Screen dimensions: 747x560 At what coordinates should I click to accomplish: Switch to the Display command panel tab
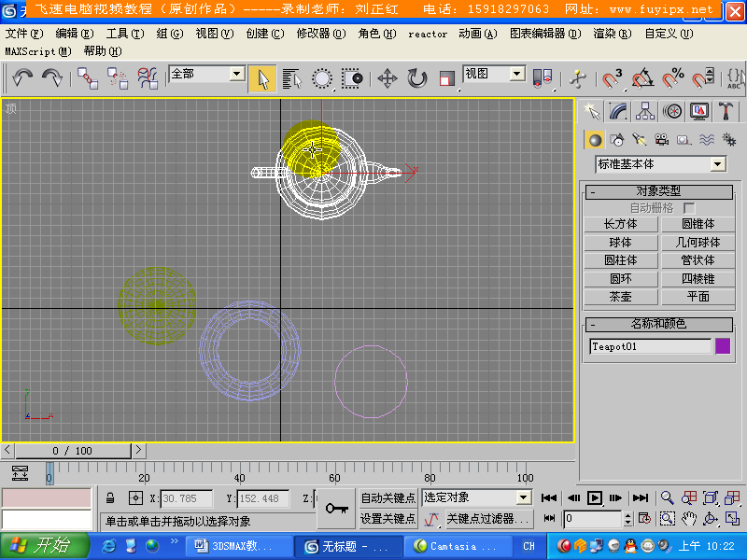(x=699, y=111)
